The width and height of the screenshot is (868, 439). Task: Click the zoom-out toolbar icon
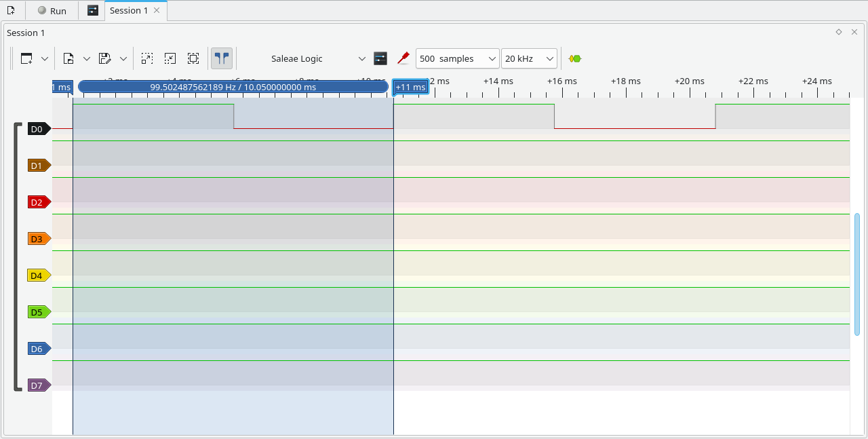tap(170, 58)
